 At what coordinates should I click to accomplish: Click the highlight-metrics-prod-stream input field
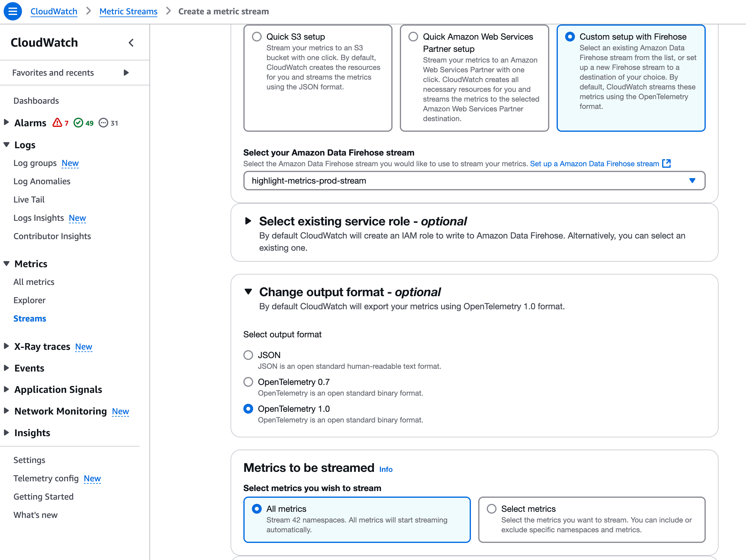pyautogui.click(x=474, y=180)
